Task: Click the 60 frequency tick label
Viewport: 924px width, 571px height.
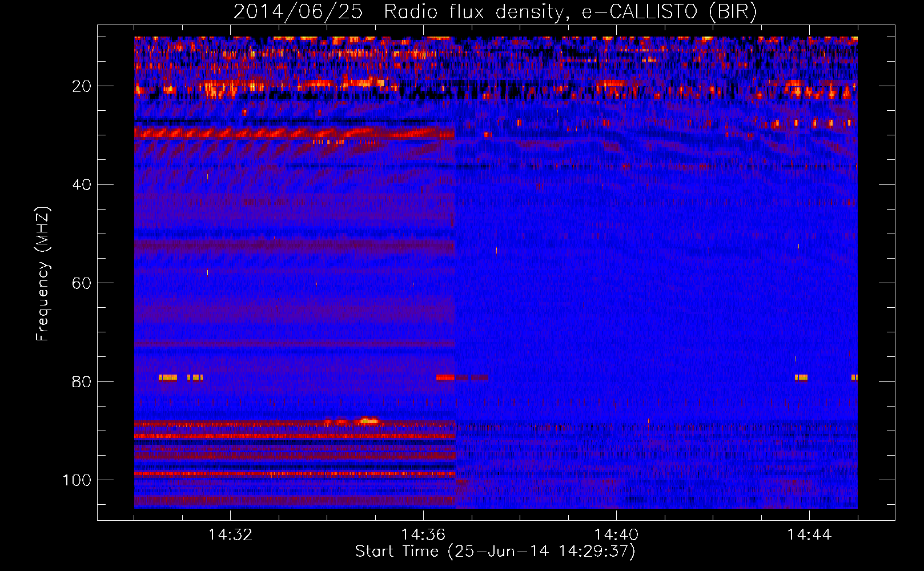Action: click(x=82, y=283)
